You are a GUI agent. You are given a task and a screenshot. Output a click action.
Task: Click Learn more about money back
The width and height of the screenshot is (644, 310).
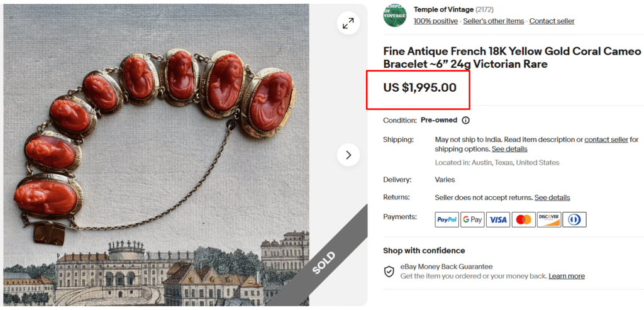click(567, 276)
